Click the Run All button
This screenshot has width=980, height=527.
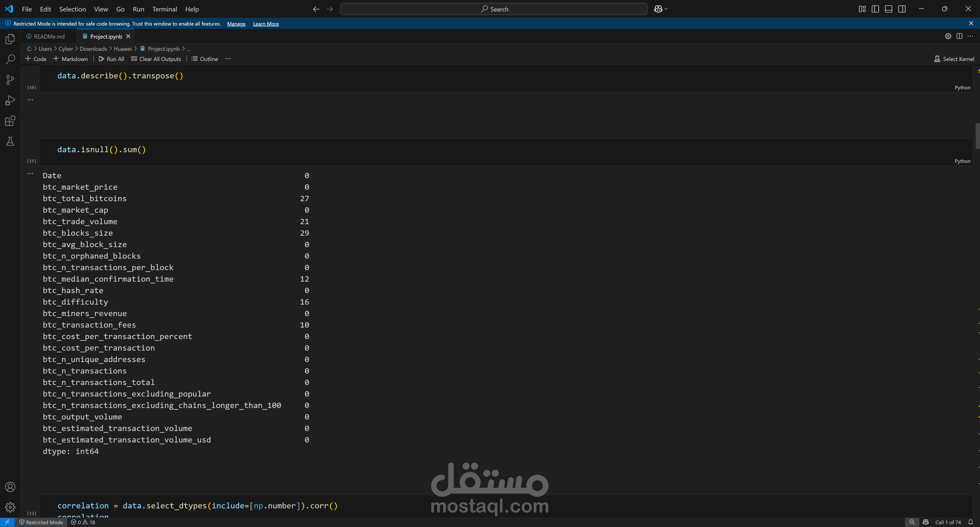coord(111,59)
